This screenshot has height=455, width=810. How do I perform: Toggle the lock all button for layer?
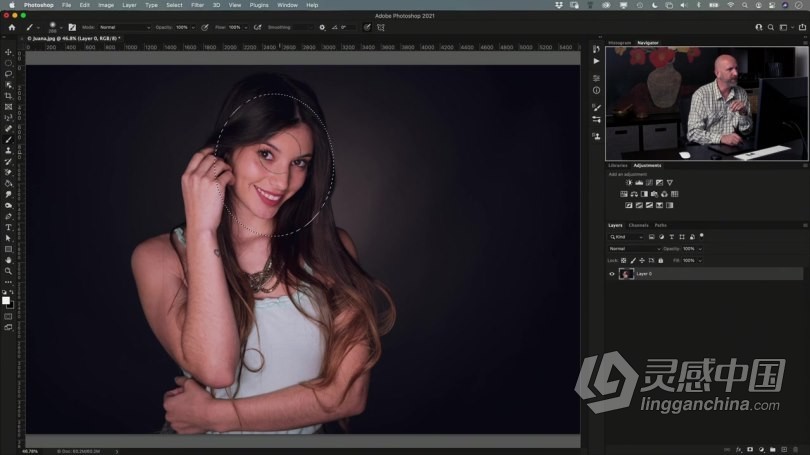tap(660, 260)
